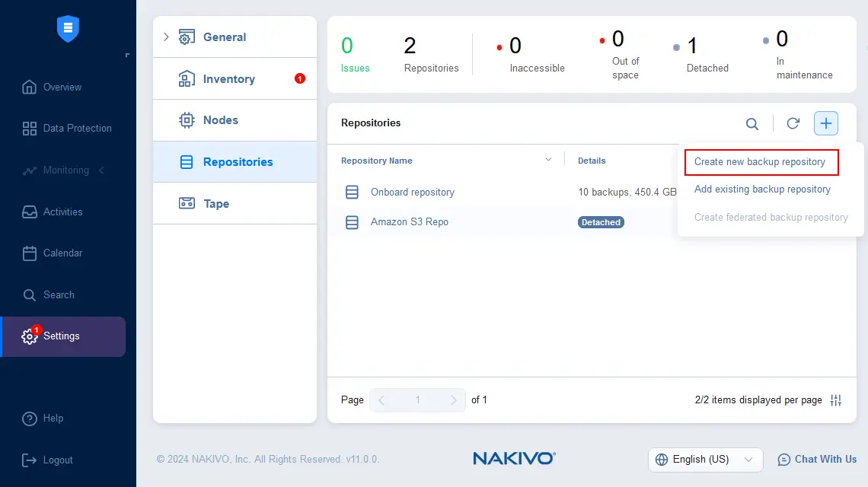Click the plus add repository button
Screen dimensions: 868x487
[826, 123]
